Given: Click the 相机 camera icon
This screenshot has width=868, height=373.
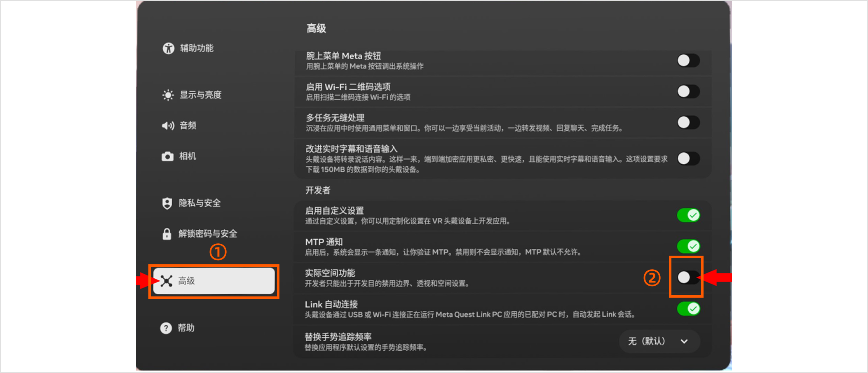Looking at the screenshot, I should coord(167,156).
